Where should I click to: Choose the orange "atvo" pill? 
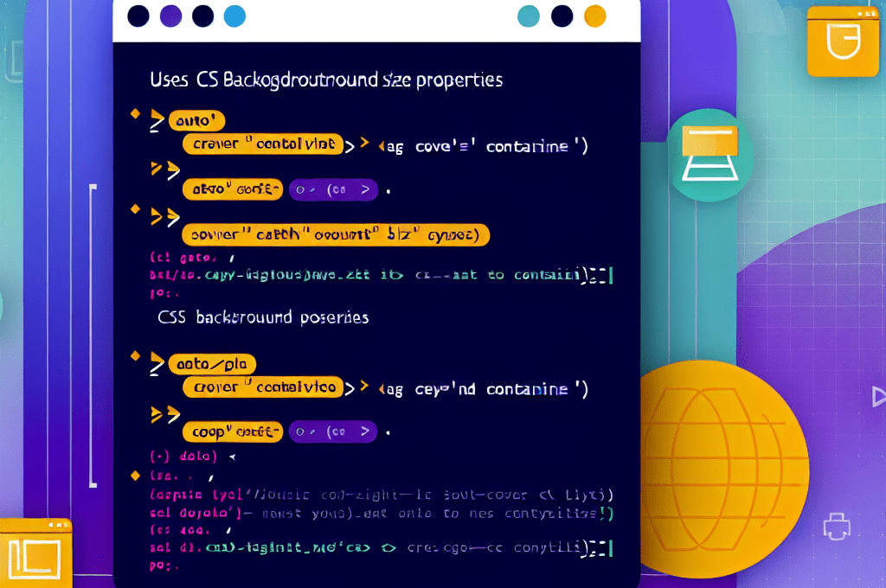(x=232, y=189)
